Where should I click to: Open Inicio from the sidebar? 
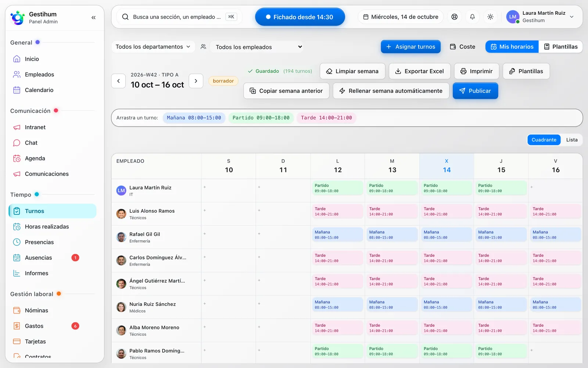tap(52, 59)
